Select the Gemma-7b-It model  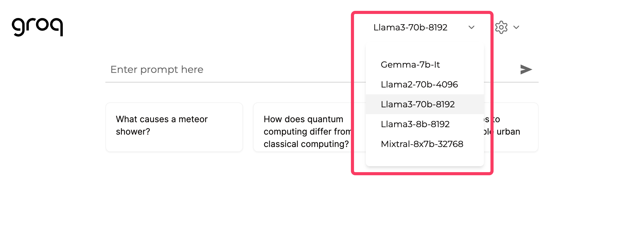(x=410, y=65)
